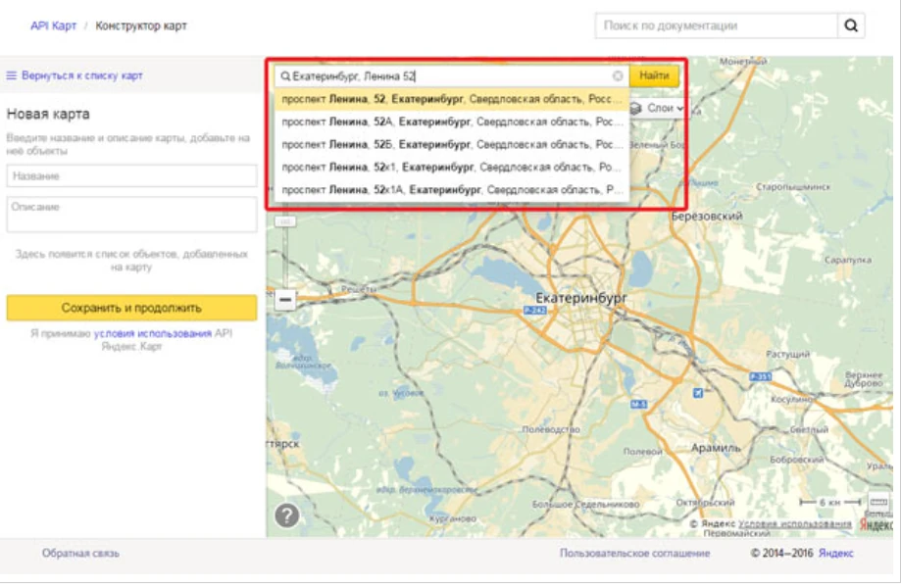This screenshot has width=901, height=588.
Task: Click the documentation search magnifier button
Action: [x=850, y=25]
